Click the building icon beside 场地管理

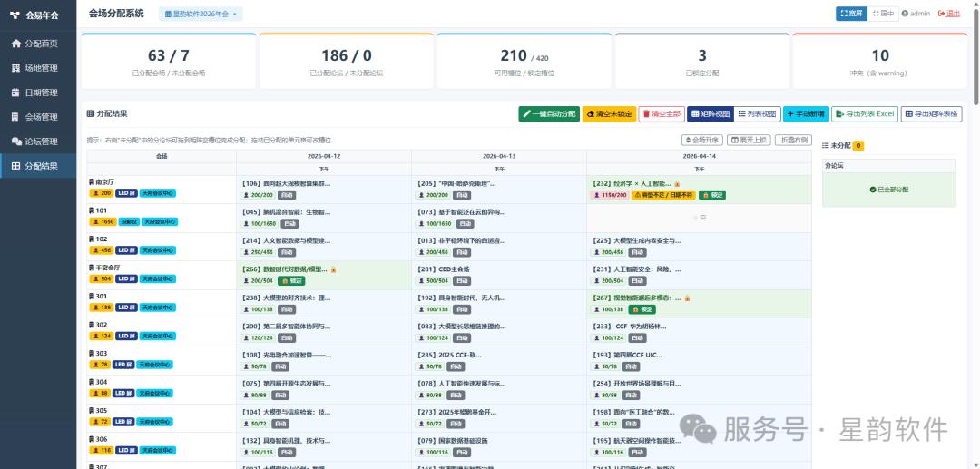[16, 68]
